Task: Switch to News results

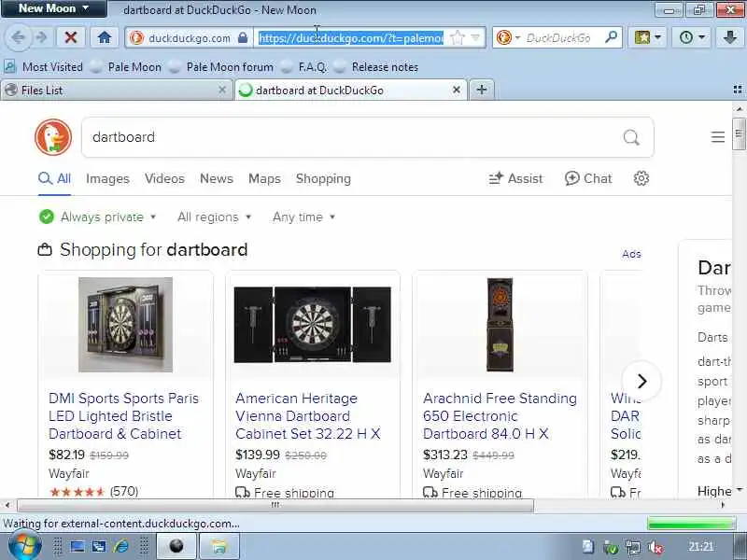Action: (x=217, y=178)
